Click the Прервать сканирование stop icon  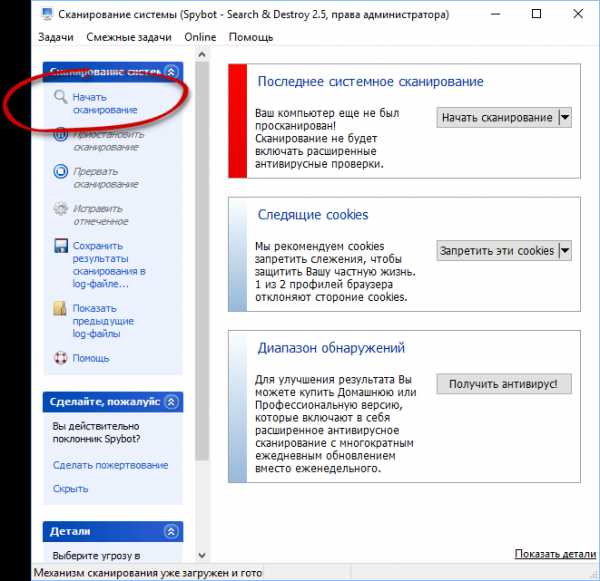[x=60, y=171]
